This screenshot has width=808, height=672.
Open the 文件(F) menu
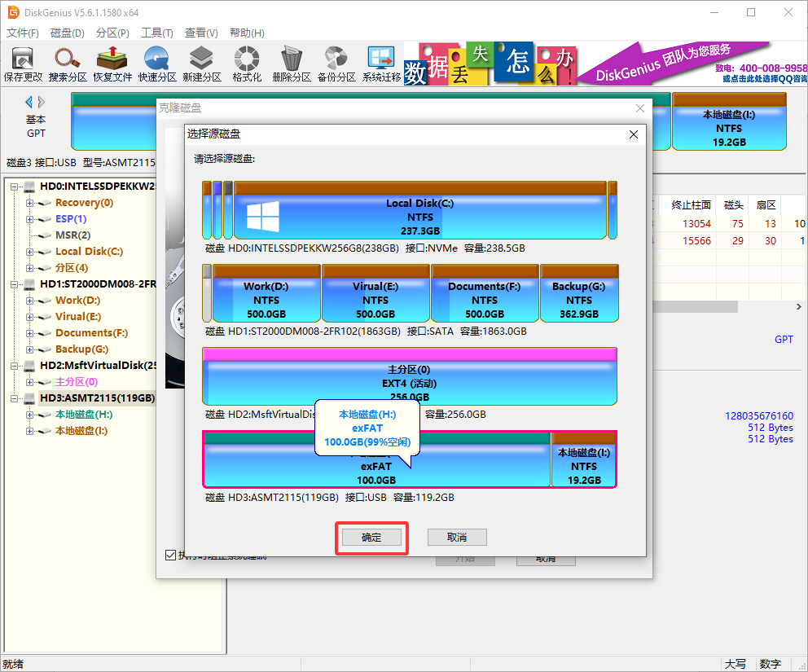23,33
